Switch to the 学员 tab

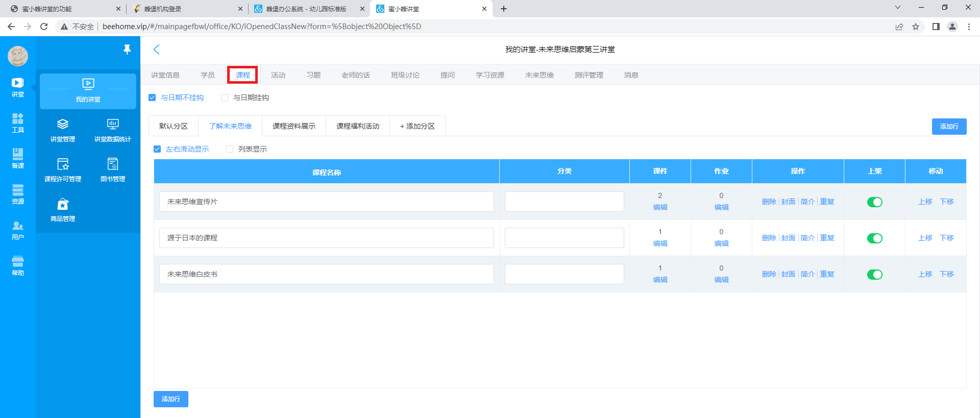click(208, 75)
